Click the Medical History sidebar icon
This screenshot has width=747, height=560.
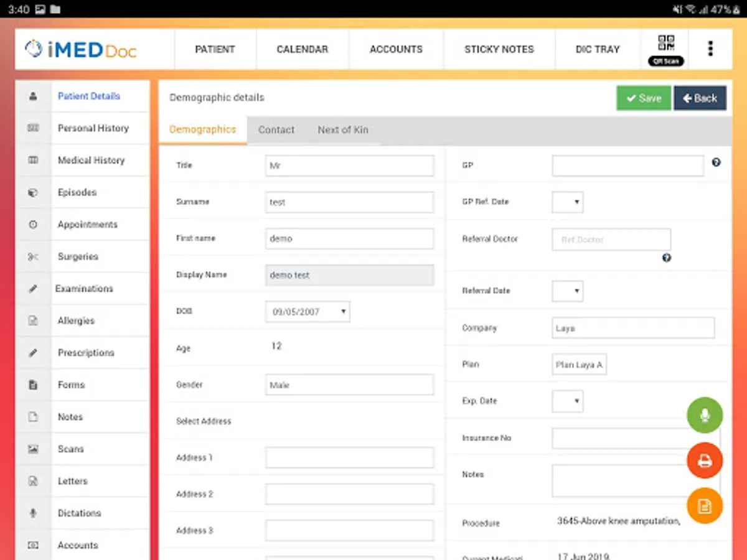point(33,161)
